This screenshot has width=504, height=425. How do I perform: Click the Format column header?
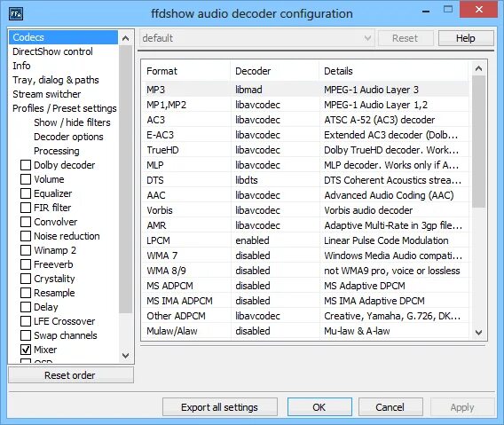click(x=186, y=71)
